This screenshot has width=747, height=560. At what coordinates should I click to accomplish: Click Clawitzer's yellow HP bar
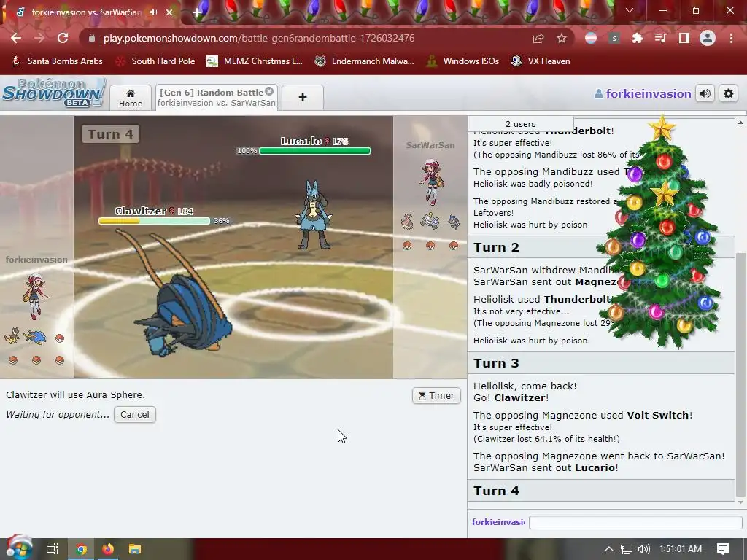point(154,221)
